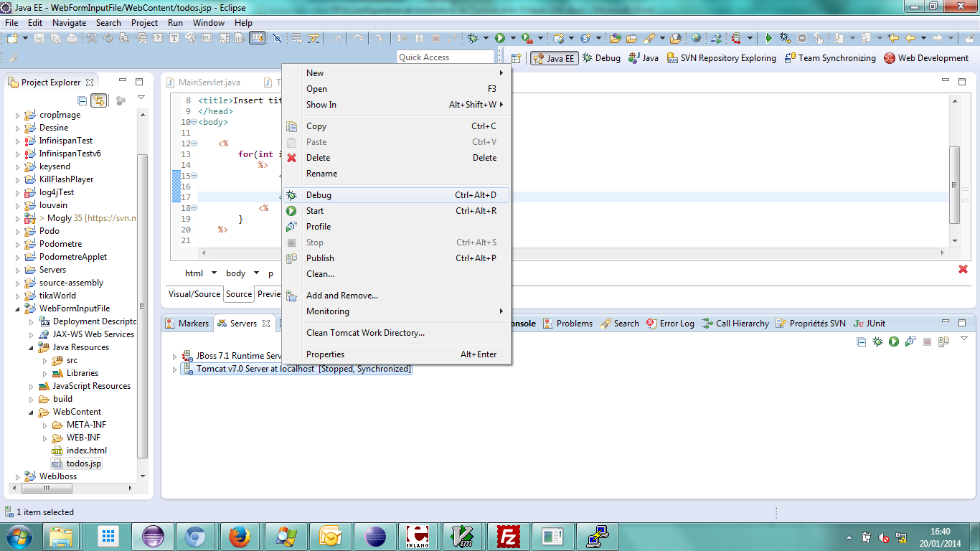Open dropdown next to the Run toolbar icon
Screen dimensions: 980x551
(513, 38)
